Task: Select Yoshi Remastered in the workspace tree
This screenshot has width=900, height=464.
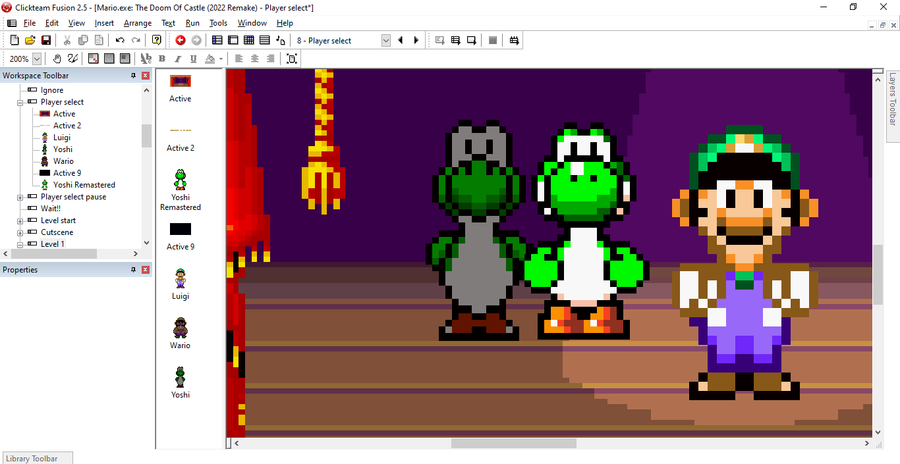Action: click(84, 185)
